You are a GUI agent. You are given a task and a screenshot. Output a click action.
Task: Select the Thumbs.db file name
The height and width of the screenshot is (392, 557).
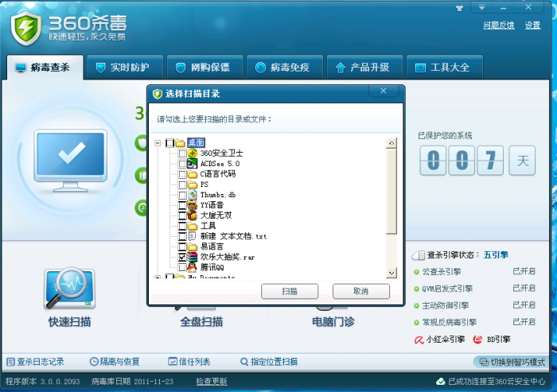(x=218, y=195)
